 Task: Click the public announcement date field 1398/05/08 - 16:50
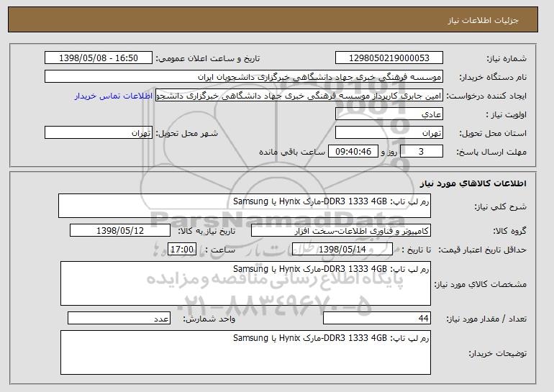pyautogui.click(x=99, y=58)
